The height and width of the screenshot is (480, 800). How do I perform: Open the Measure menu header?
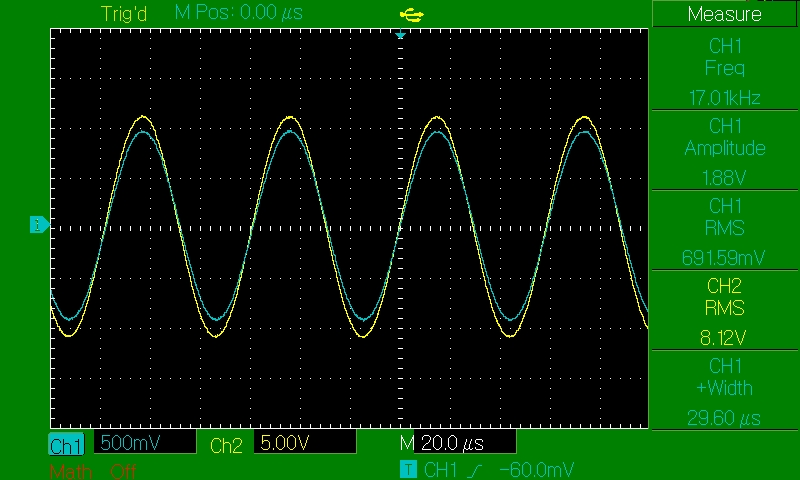[x=725, y=14]
